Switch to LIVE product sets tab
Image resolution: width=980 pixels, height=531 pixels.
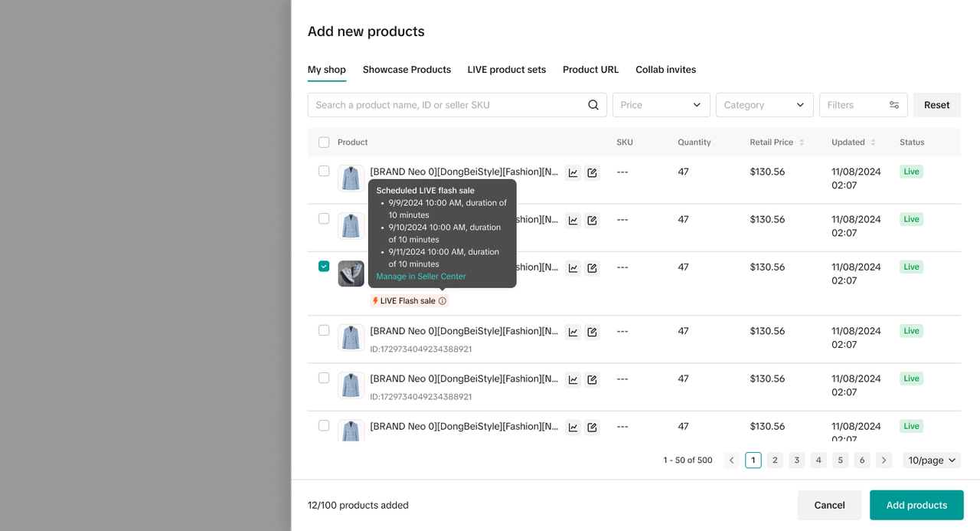click(506, 70)
